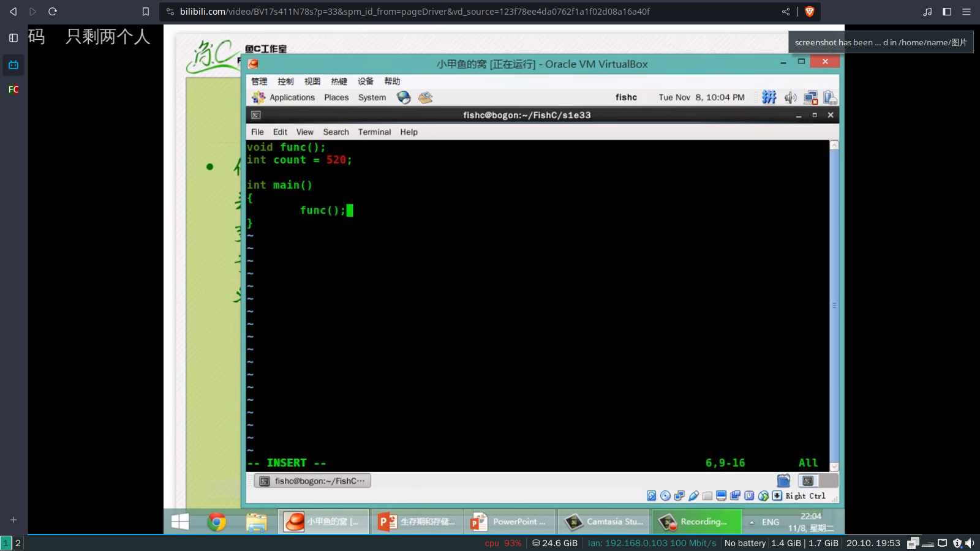
Task: Open the Terminal menu in terminal window
Action: click(374, 132)
